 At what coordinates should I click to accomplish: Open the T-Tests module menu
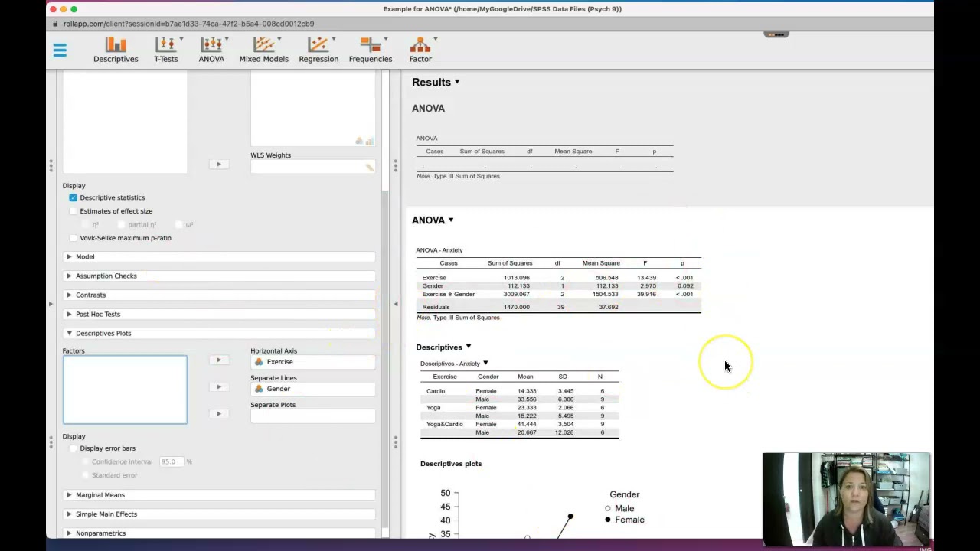(166, 50)
